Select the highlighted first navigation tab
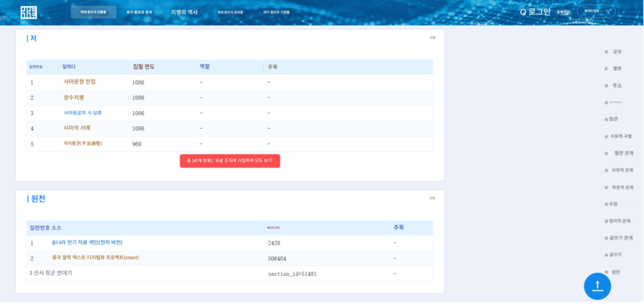 point(93,12)
